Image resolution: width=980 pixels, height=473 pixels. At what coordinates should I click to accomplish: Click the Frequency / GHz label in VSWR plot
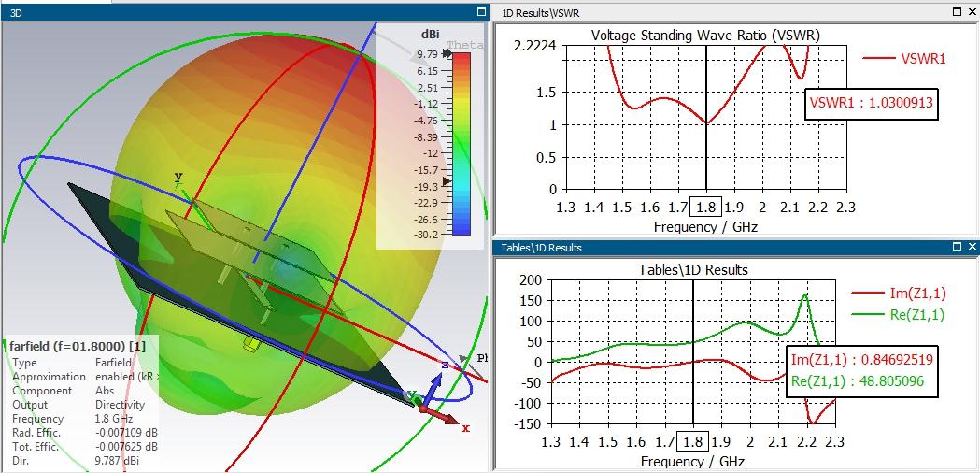tap(705, 226)
